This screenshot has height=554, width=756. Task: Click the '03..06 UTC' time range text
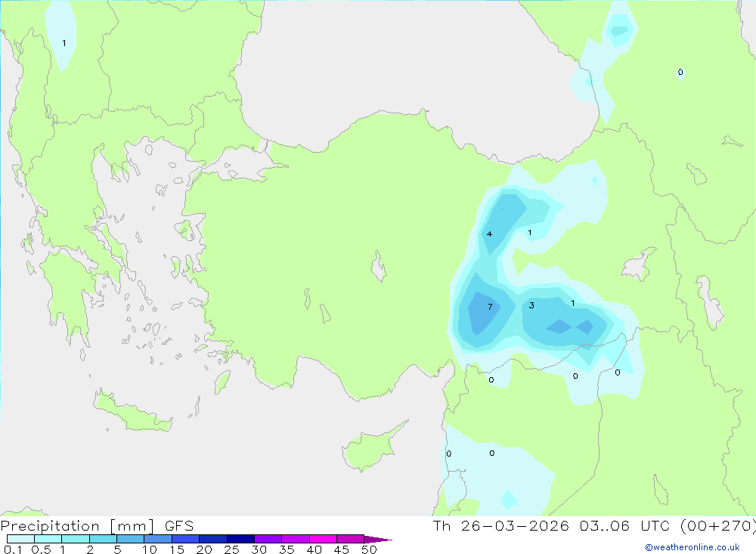(625, 525)
